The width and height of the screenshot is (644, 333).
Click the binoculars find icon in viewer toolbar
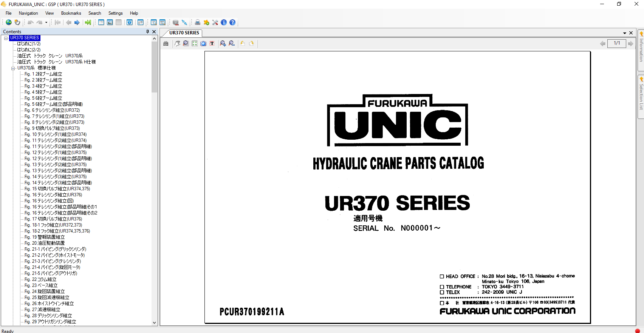click(166, 44)
